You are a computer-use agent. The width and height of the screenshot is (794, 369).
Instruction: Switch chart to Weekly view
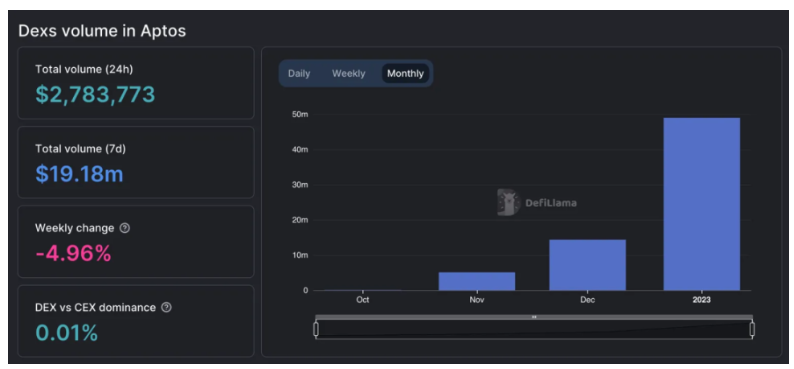[348, 73]
